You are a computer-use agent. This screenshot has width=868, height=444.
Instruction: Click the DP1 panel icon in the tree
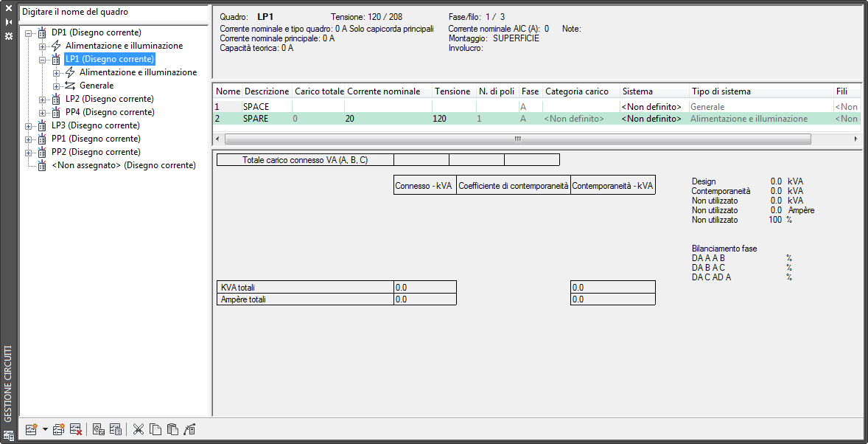(42, 32)
